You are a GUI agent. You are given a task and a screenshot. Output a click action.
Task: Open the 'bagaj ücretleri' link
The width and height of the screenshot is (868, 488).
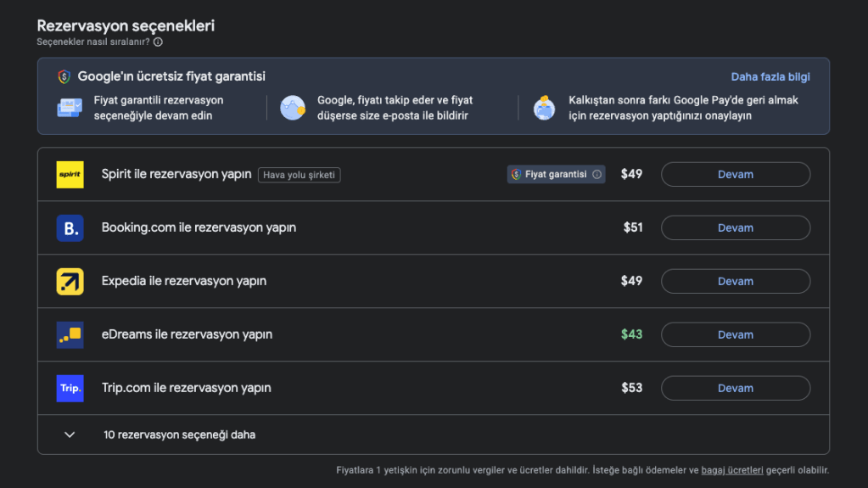[x=732, y=469]
